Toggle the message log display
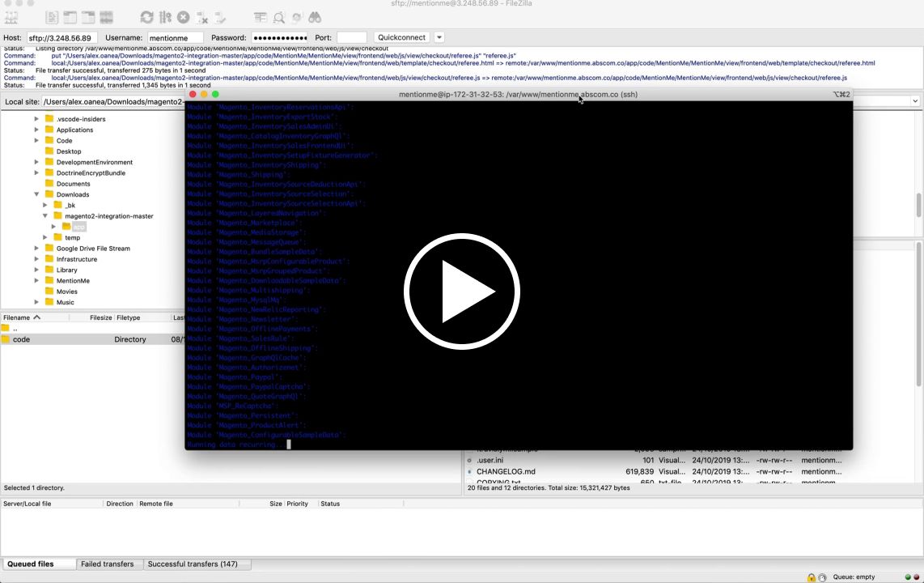This screenshot has height=583, width=924. [x=52, y=17]
